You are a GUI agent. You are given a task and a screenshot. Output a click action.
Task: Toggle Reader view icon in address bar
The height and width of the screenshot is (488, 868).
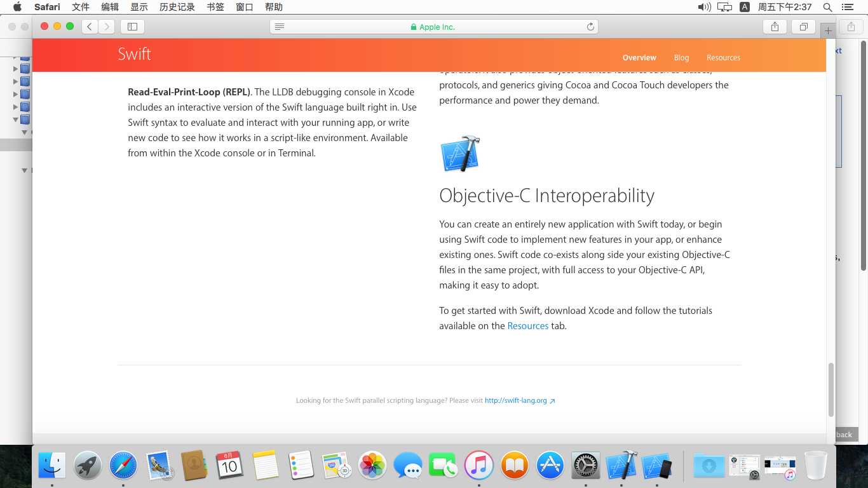[280, 27]
